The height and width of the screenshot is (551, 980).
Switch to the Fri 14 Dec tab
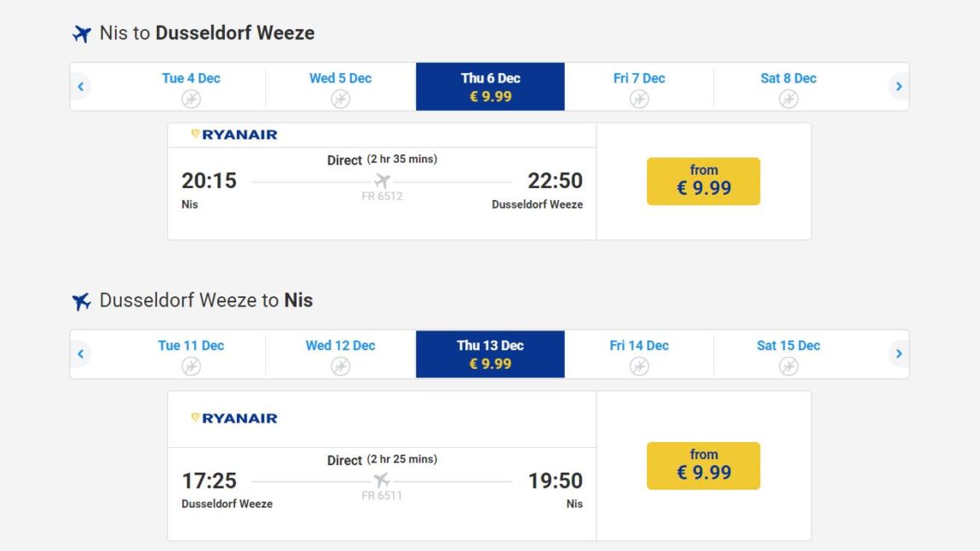(639, 353)
